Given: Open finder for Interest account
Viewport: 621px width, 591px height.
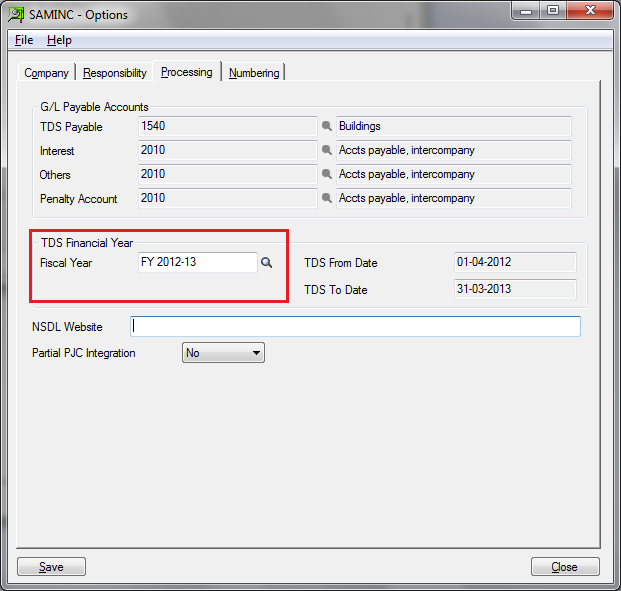Looking at the screenshot, I should 327,150.
